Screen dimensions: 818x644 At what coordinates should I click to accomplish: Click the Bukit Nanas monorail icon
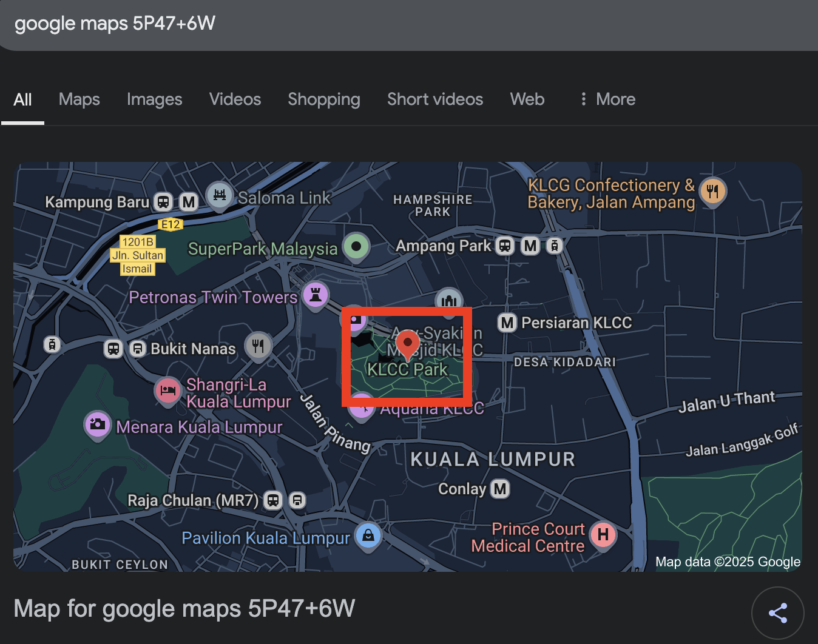138,349
